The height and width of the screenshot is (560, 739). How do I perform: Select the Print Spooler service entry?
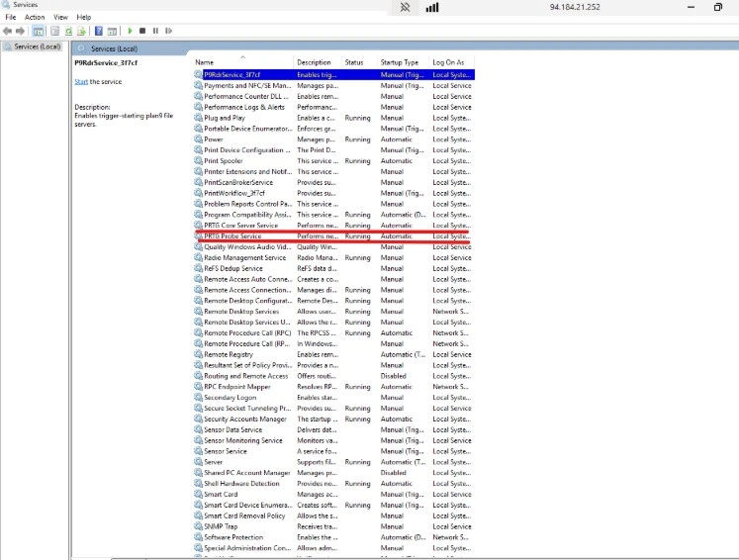point(223,161)
